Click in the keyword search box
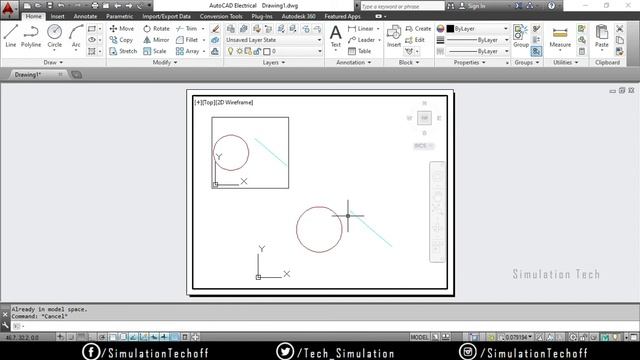 (x=402, y=6)
